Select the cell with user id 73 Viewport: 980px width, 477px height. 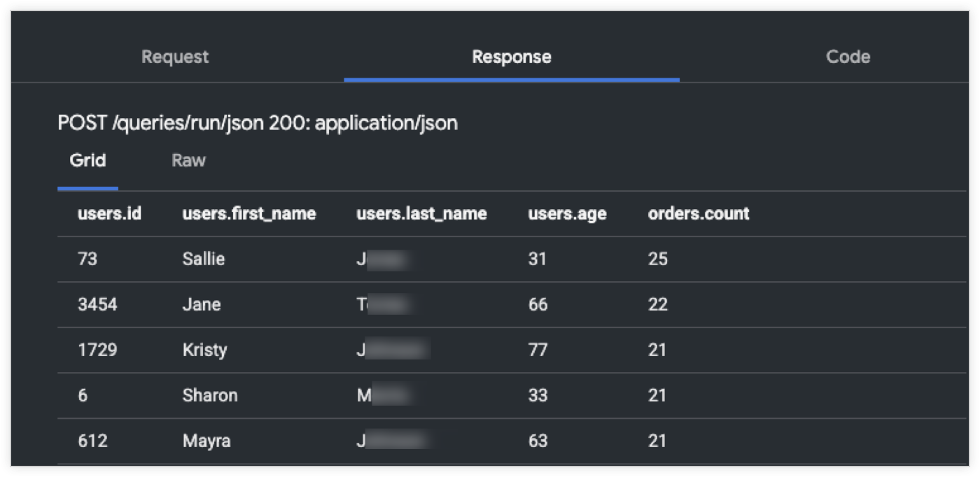[87, 259]
